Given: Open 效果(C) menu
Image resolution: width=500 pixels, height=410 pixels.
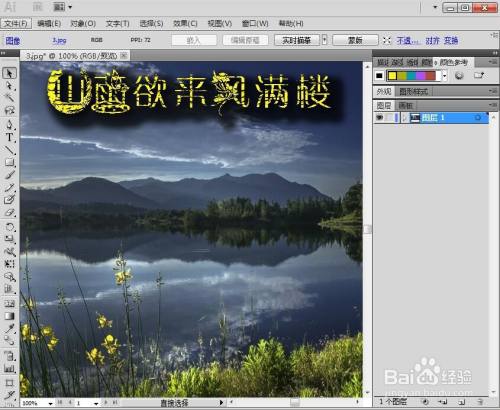Looking at the screenshot, I should click(x=185, y=24).
